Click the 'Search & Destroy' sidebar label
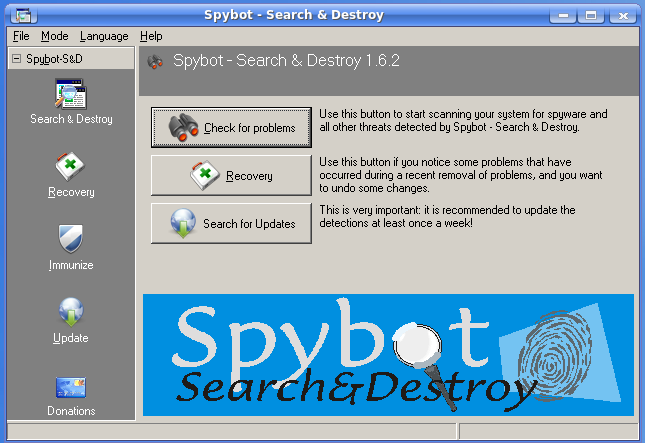Screen dimensions: 645x443 tap(71, 119)
